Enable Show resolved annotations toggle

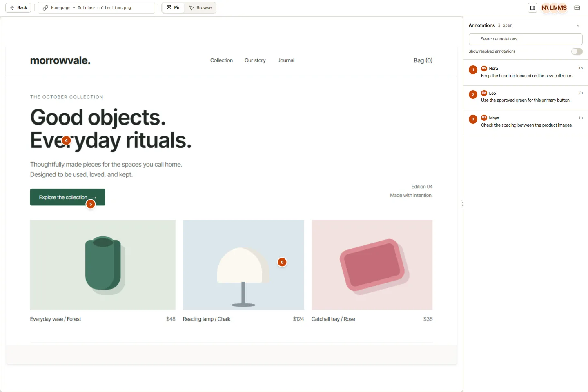coord(577,51)
